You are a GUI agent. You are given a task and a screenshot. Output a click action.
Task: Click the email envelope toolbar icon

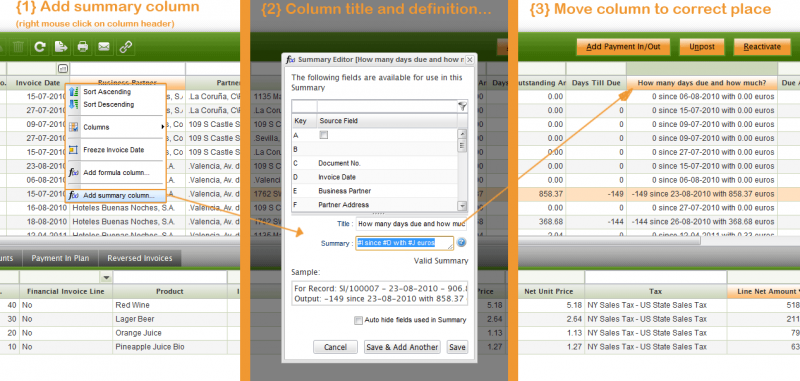point(104,47)
